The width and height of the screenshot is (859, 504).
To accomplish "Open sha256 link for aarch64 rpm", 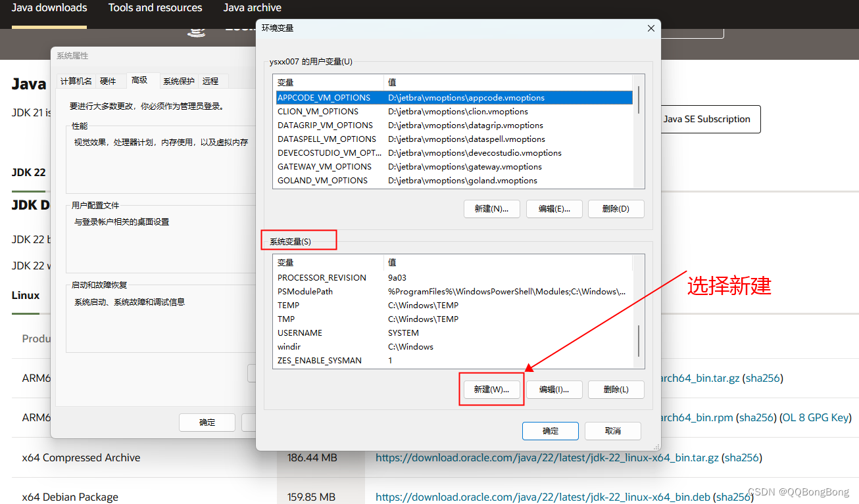I will (756, 417).
